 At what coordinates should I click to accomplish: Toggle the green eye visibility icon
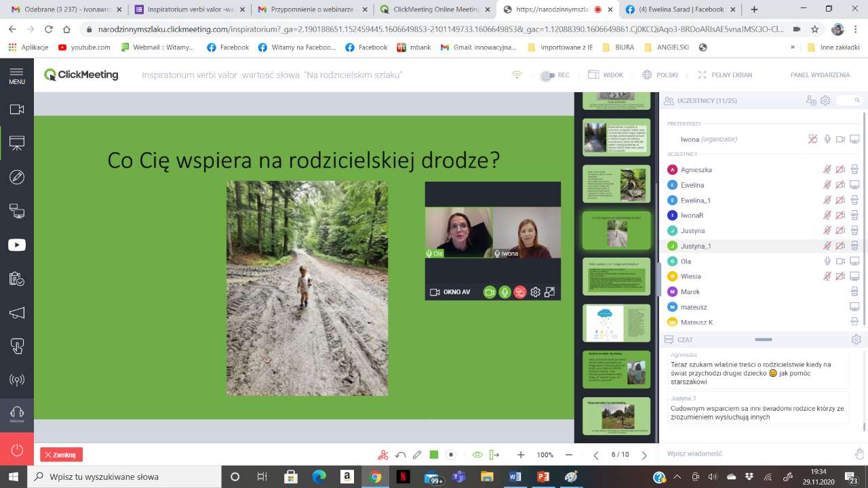pos(477,455)
